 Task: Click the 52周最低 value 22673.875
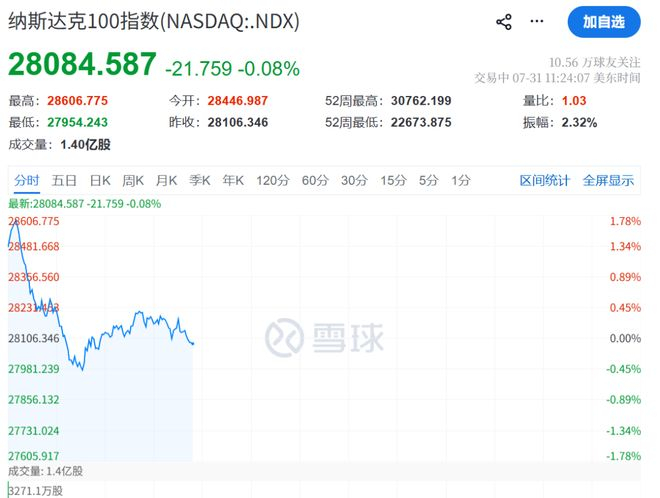421,123
